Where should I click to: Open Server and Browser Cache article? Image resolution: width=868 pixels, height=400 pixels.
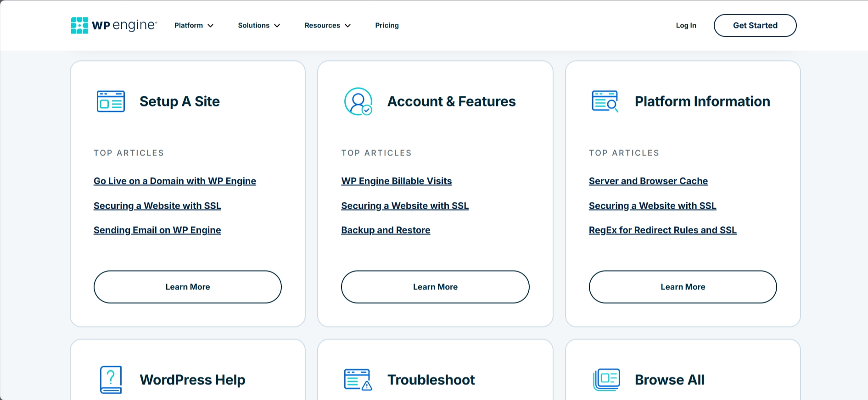648,181
